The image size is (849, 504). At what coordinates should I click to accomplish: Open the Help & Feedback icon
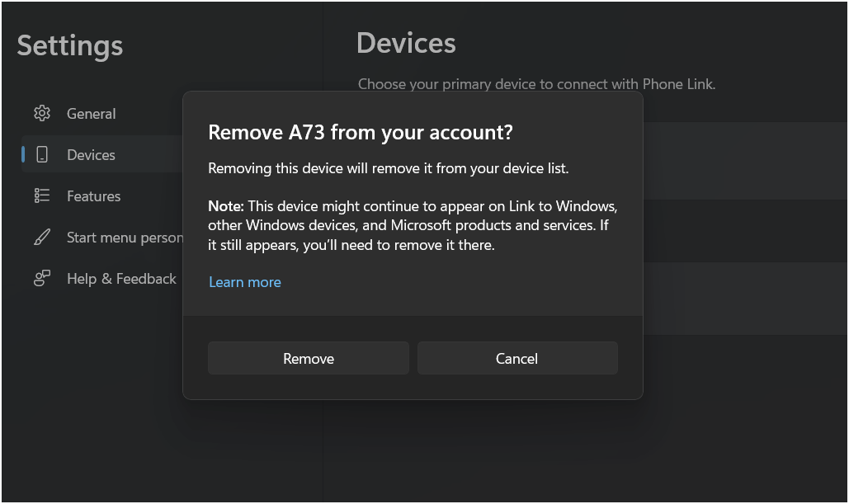pos(42,278)
